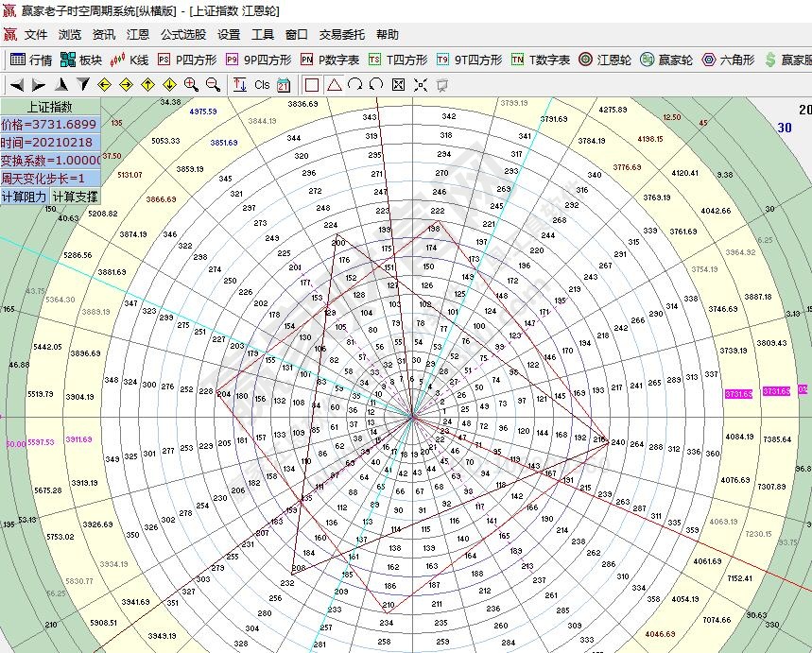The height and width of the screenshot is (653, 812).
Task: Open the 文件 menu
Action: tap(36, 35)
